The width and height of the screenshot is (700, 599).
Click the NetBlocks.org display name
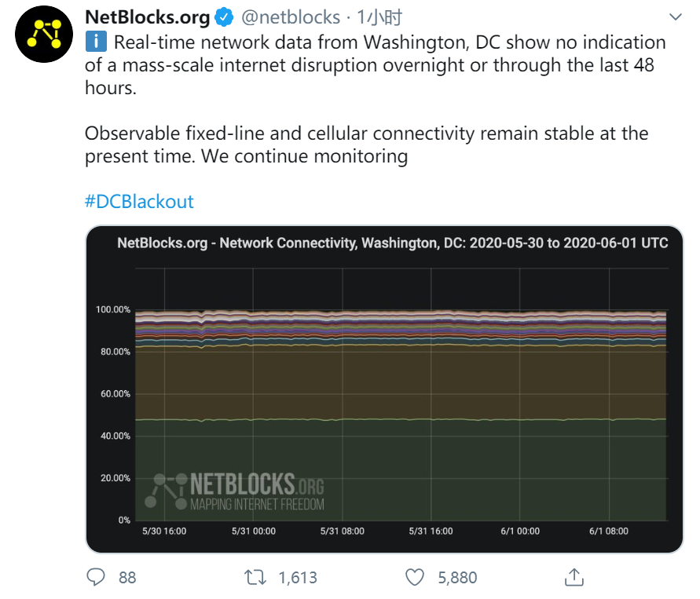click(148, 17)
